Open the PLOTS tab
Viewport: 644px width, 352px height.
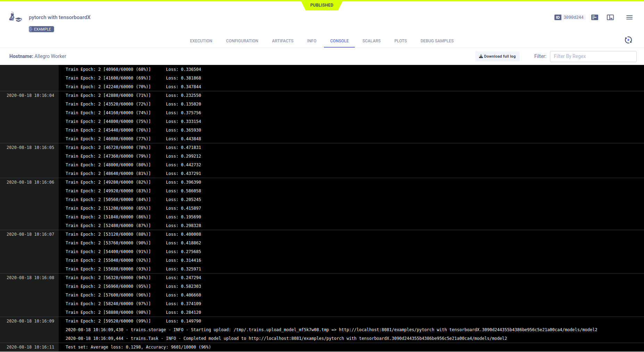point(400,41)
